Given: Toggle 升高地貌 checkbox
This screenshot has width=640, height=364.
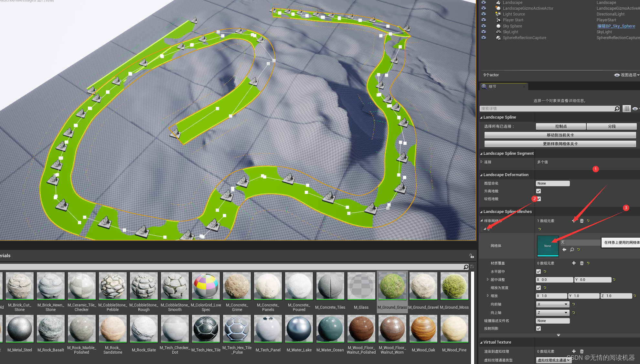Looking at the screenshot, I should [x=539, y=191].
